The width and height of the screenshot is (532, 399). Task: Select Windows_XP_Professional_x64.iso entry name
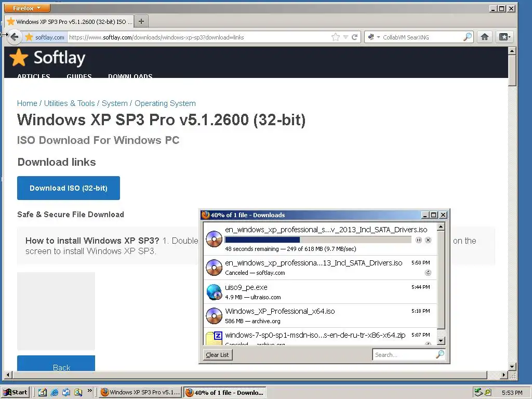point(280,311)
